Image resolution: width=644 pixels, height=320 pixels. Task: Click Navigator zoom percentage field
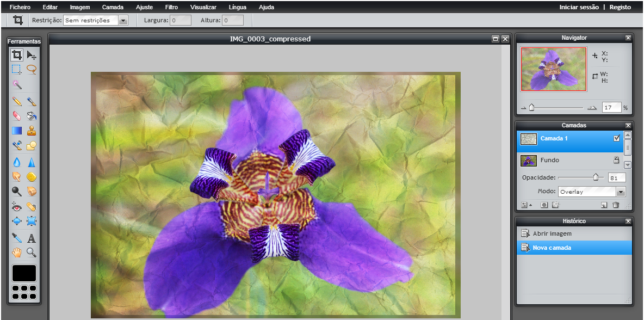[x=611, y=108]
